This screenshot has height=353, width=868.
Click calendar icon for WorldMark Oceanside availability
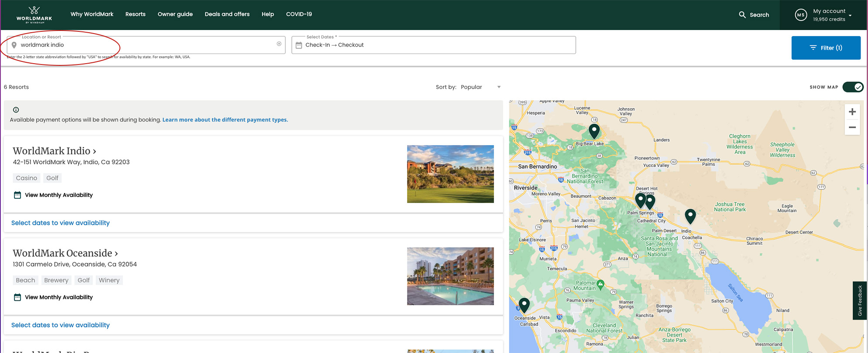coord(17,297)
